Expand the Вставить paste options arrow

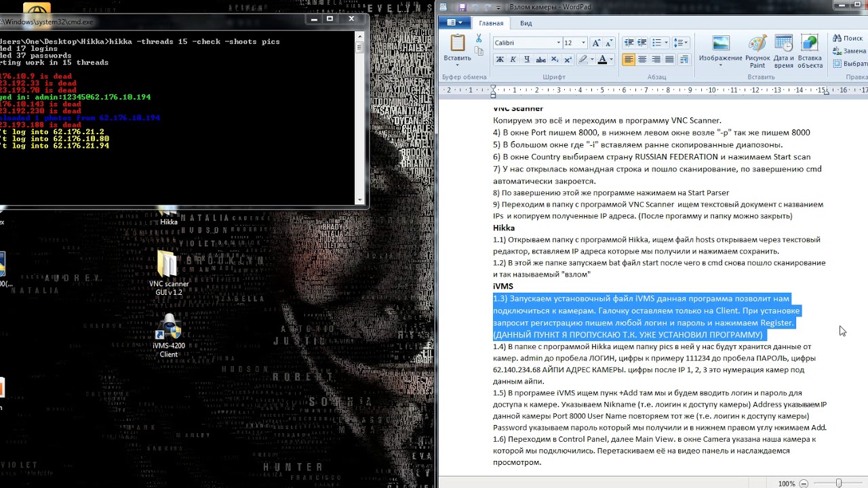tap(458, 66)
